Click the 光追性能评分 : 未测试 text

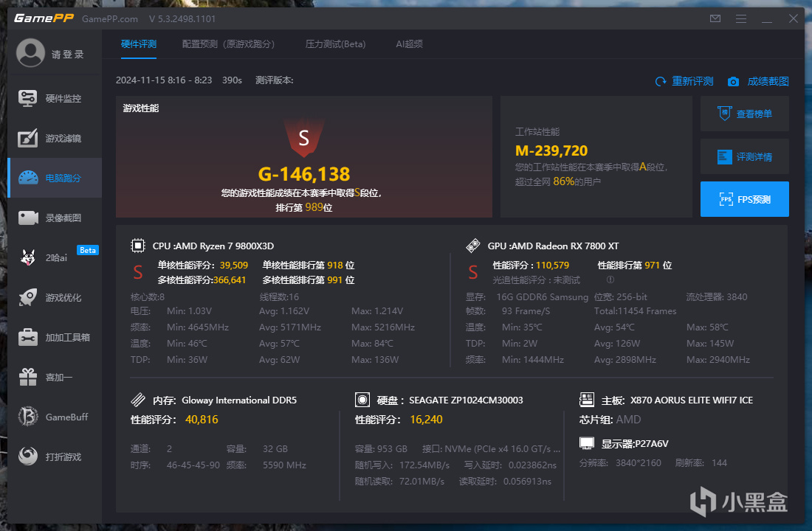coord(536,280)
